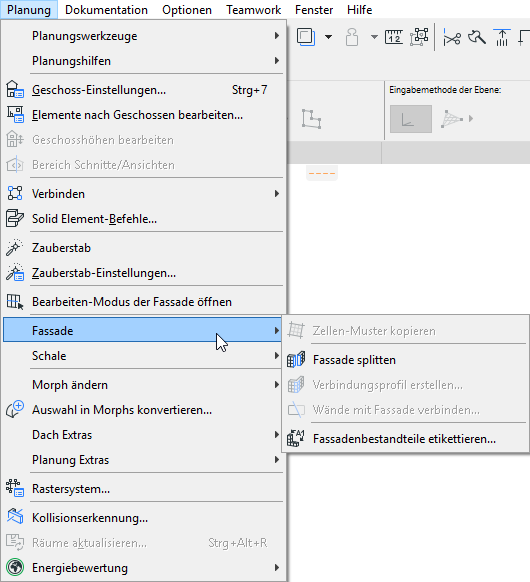Screen dimensions: 530x582
Task: Open dropdown arrow beside squares icon
Action: tap(328, 37)
